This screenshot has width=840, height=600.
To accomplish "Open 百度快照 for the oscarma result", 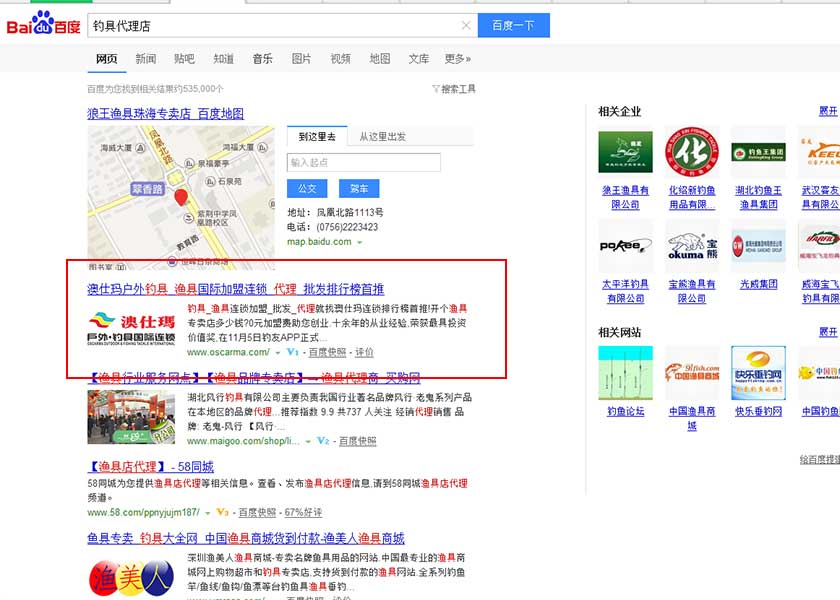I will click(x=327, y=352).
